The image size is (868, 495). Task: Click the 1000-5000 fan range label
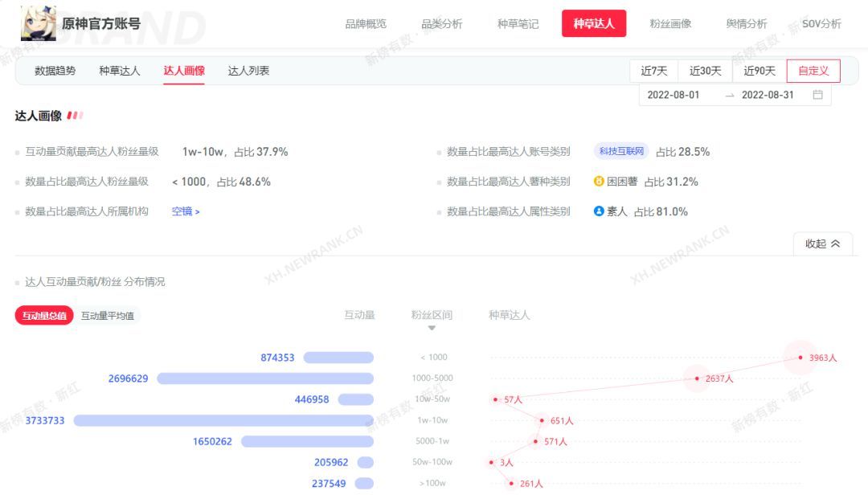(x=432, y=378)
